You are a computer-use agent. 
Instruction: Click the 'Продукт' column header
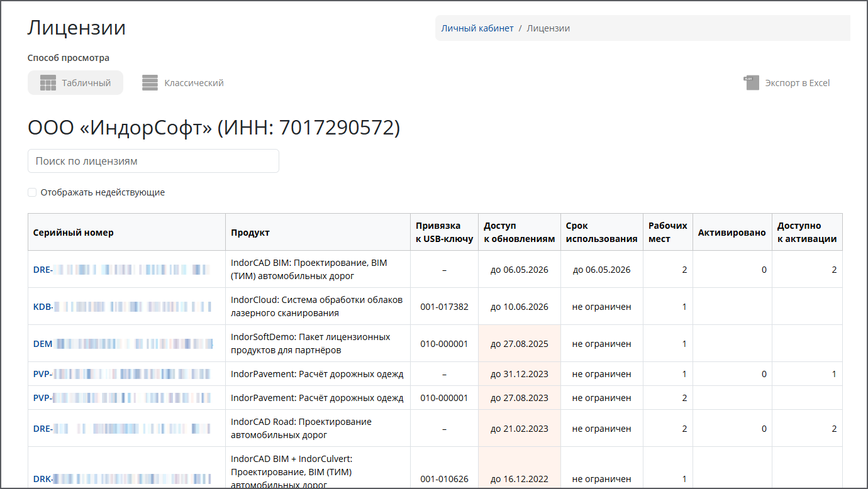(x=250, y=233)
